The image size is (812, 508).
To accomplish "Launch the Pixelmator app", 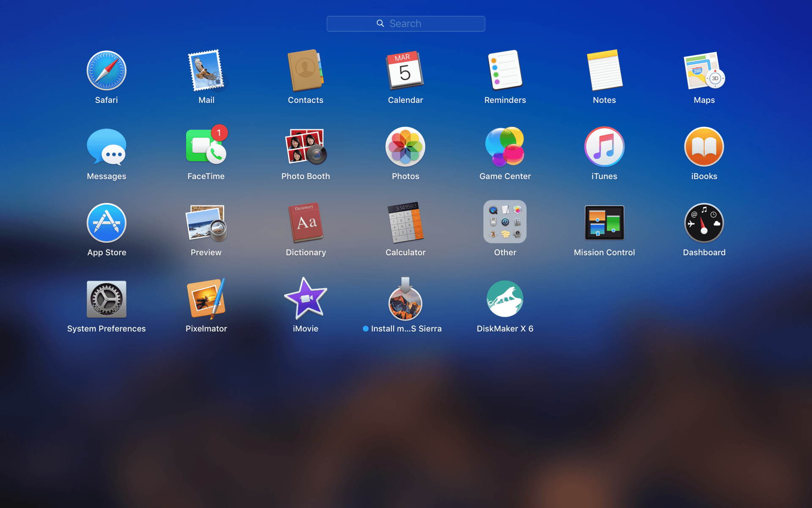I will point(206,299).
